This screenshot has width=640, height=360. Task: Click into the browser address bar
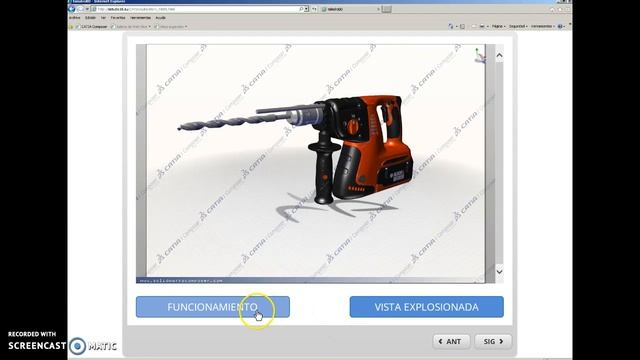(196, 9)
